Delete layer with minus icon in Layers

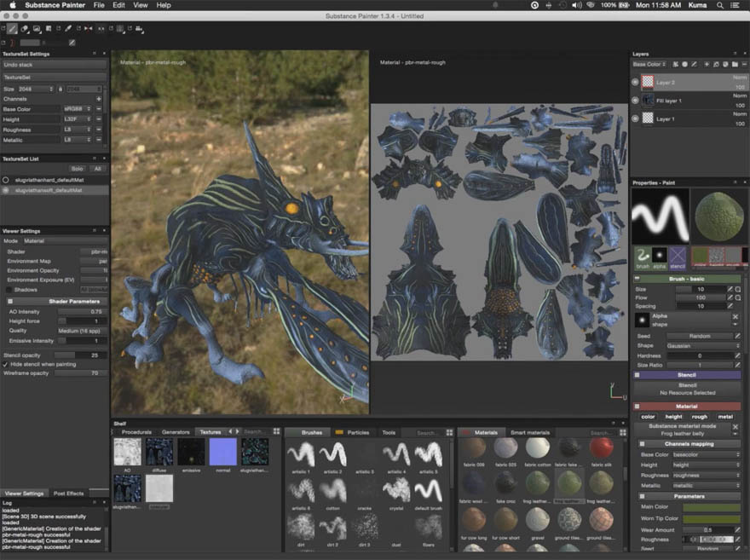[744, 64]
